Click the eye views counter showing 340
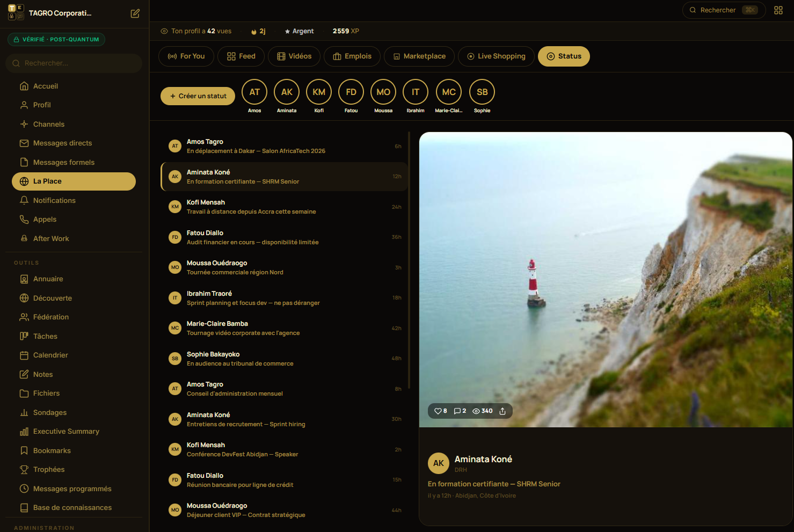The image size is (794, 532). [x=483, y=411]
